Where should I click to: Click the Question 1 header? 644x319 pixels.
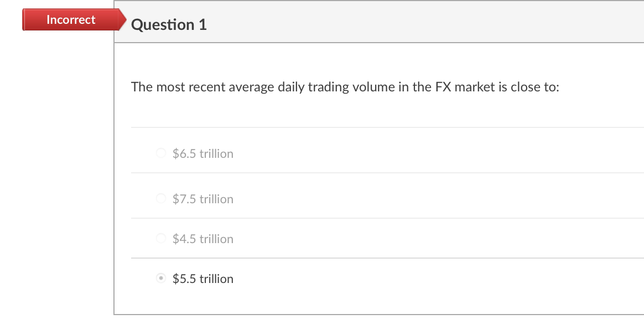169,24
